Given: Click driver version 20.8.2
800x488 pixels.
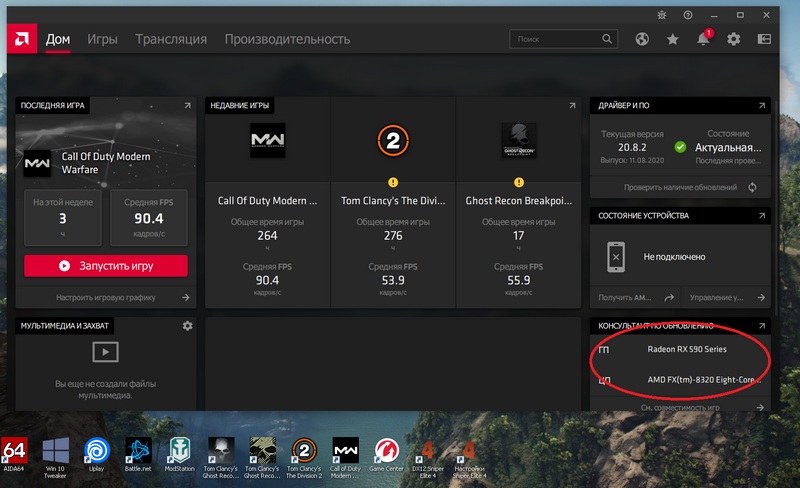Looking at the screenshot, I should (632, 148).
